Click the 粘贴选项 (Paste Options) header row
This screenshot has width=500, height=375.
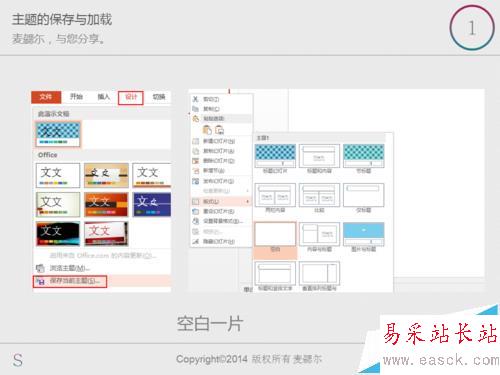tap(221, 119)
